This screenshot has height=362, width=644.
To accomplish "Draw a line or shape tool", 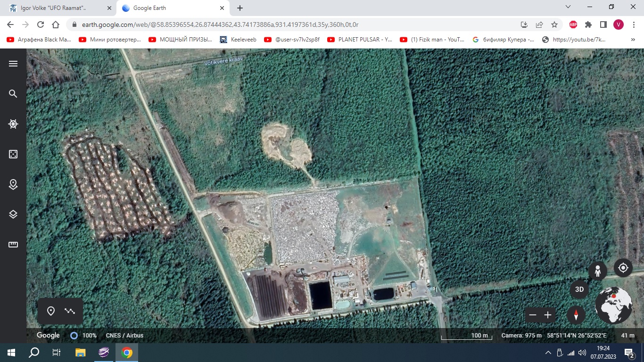I will (70, 311).
